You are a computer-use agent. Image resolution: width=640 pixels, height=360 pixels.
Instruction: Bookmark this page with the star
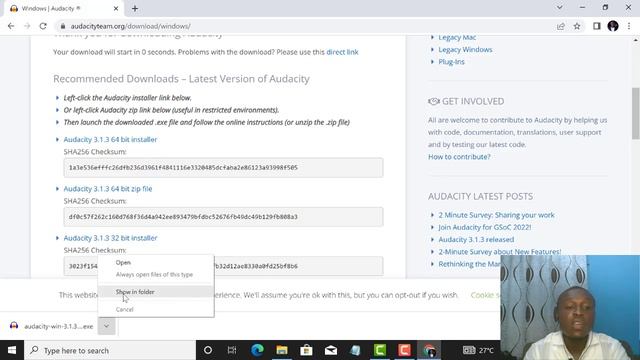point(577,26)
